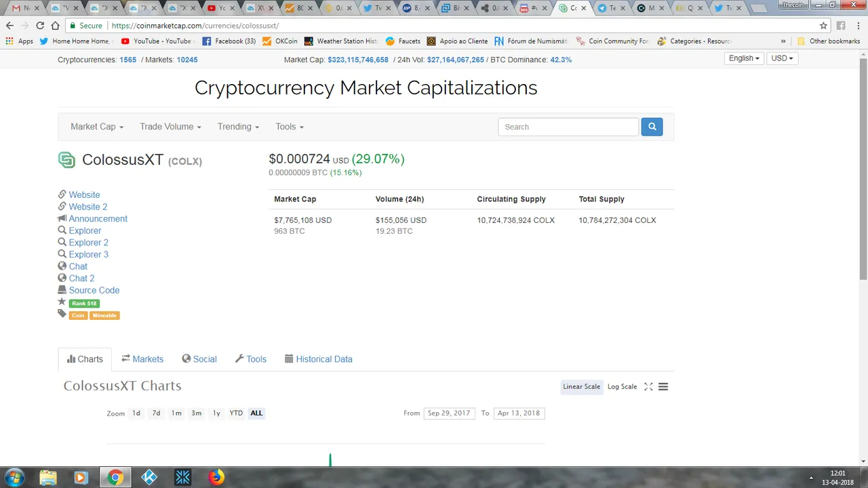Click the browser home icon

(56, 26)
